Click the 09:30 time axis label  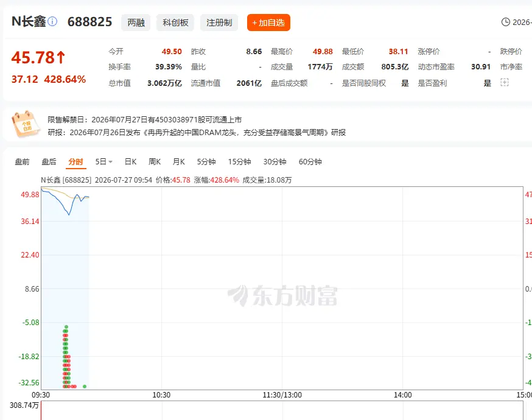(41, 395)
